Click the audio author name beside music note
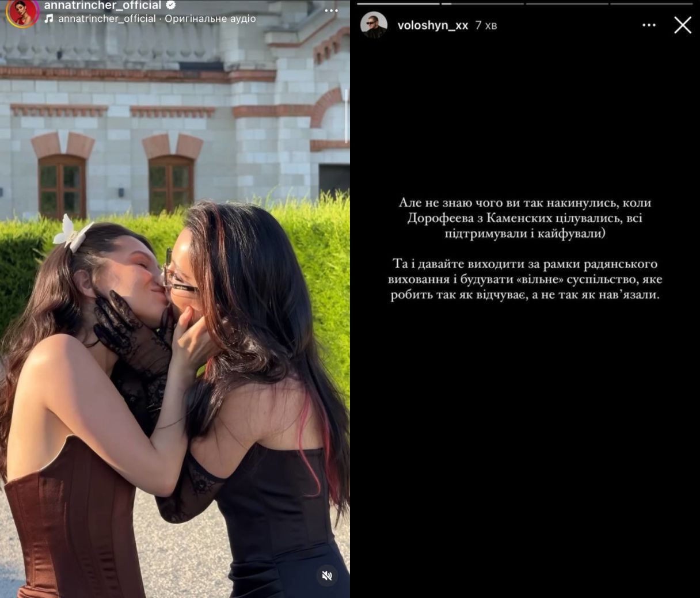 pos(107,18)
